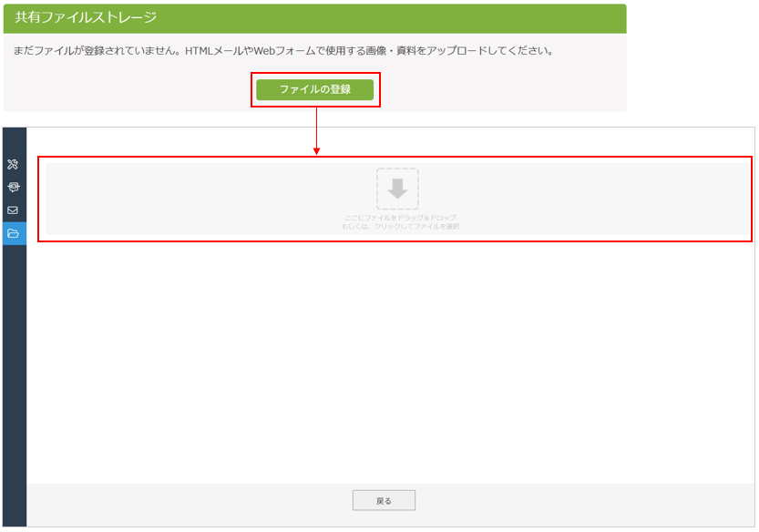The width and height of the screenshot is (759, 532).
Task: Select the highlighted folder sidebar icon
Action: 14,233
